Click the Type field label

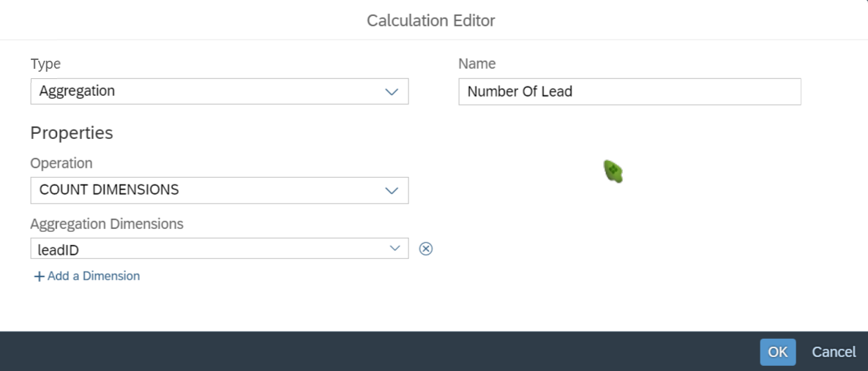[45, 64]
